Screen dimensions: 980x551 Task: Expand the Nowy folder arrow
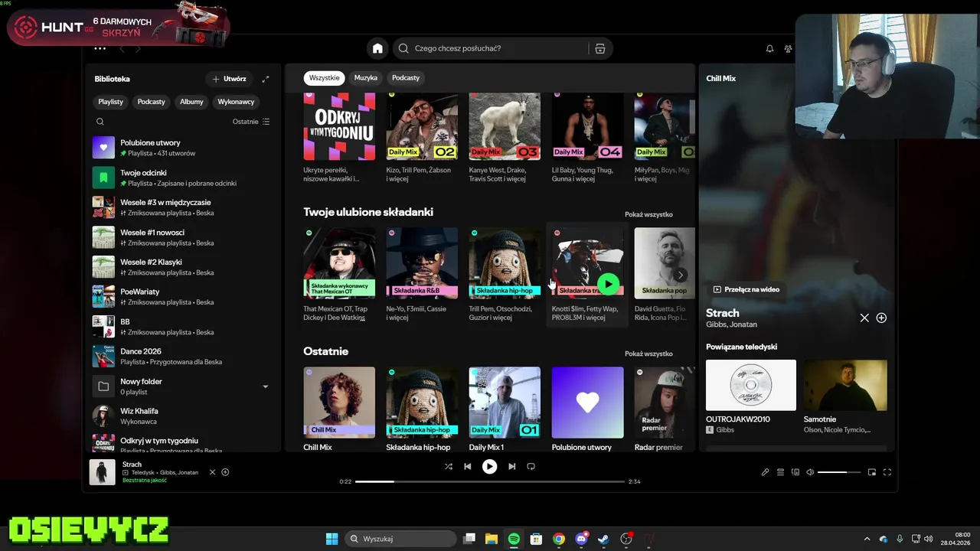click(266, 386)
